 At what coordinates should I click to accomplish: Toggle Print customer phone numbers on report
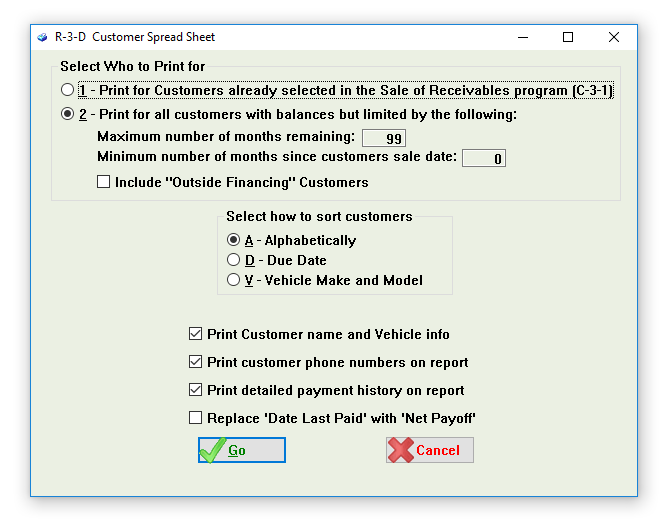click(195, 362)
